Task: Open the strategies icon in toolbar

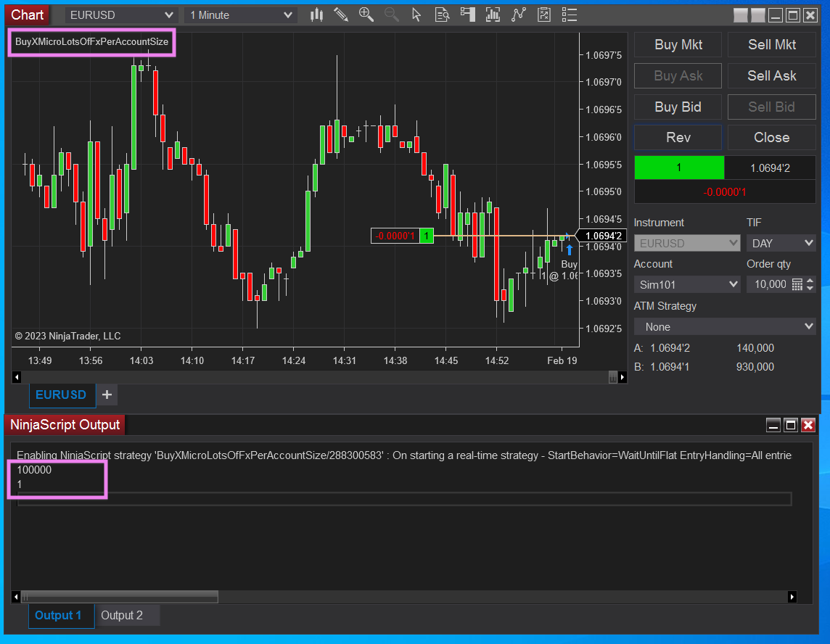Action: tap(543, 15)
